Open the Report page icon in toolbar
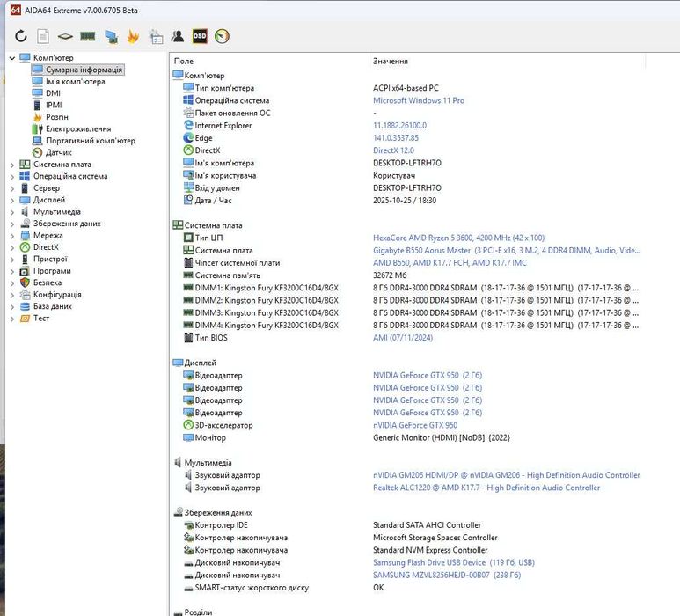The image size is (680, 616). click(43, 36)
